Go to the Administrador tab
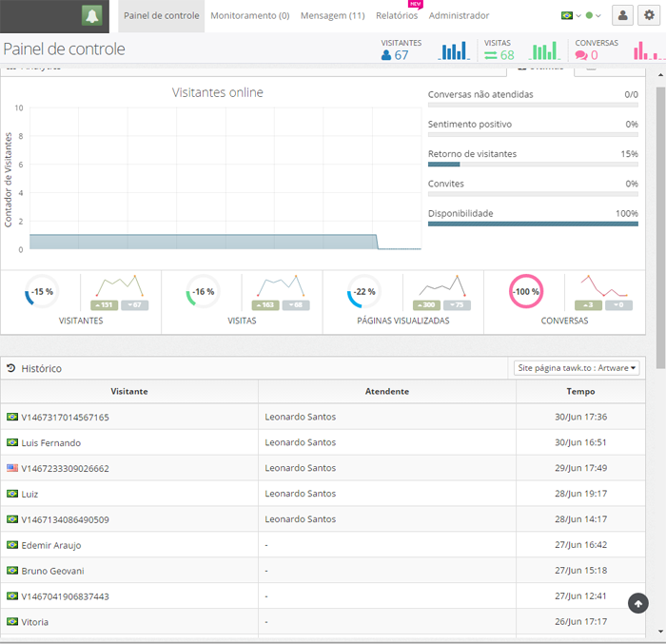The height and width of the screenshot is (644, 666). pyautogui.click(x=459, y=16)
